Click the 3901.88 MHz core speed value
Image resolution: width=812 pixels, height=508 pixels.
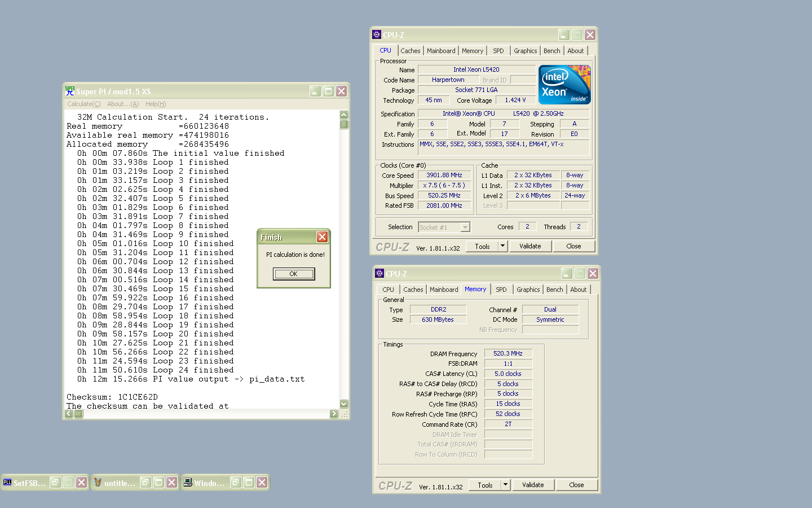[444, 175]
